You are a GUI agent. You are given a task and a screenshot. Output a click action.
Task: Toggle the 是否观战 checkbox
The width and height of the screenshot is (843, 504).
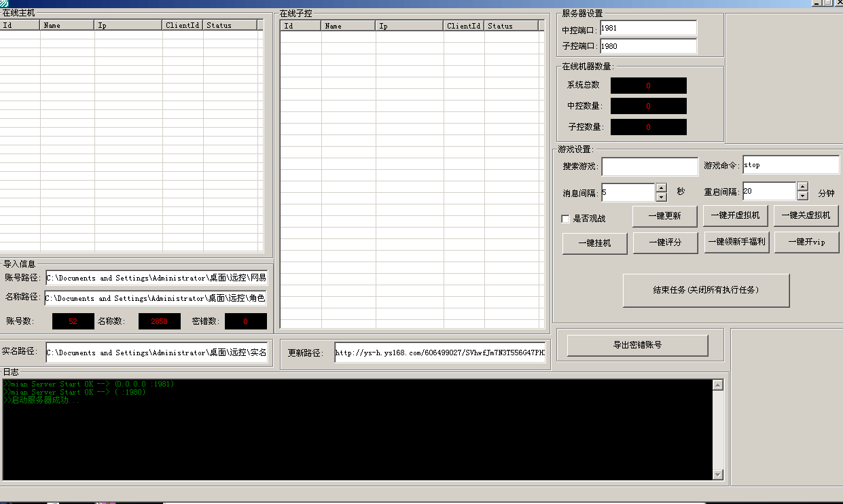tap(565, 219)
